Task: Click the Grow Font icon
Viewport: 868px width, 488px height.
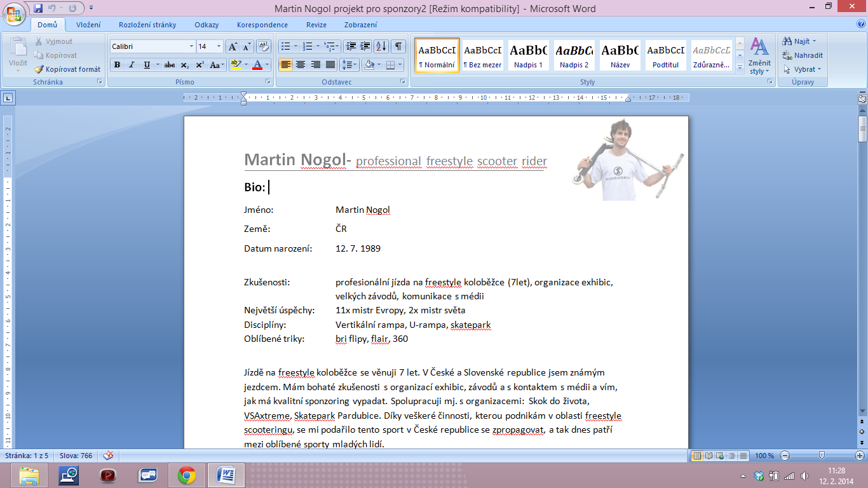Action: click(233, 46)
